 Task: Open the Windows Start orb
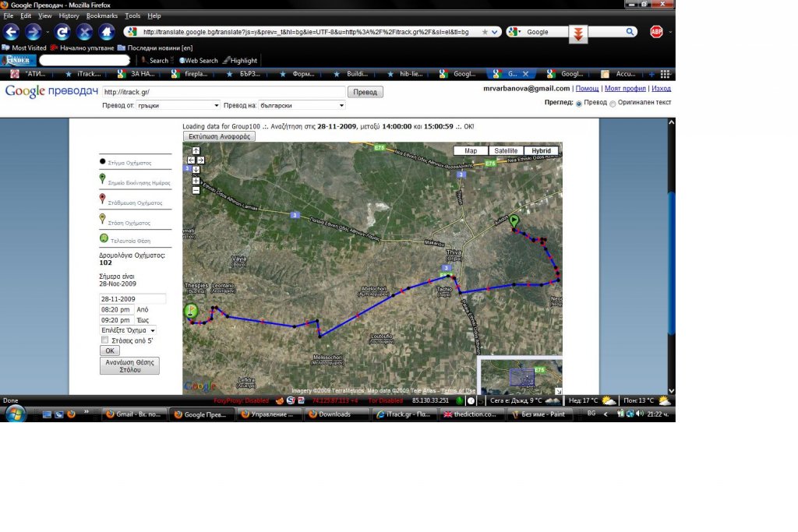[x=16, y=414]
